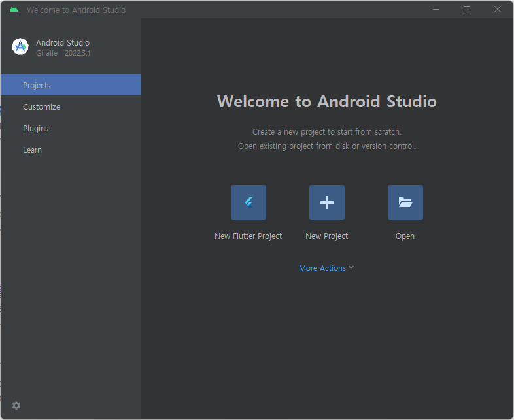514x420 pixels.
Task: Click the More Actions chevron arrow
Action: point(351,267)
